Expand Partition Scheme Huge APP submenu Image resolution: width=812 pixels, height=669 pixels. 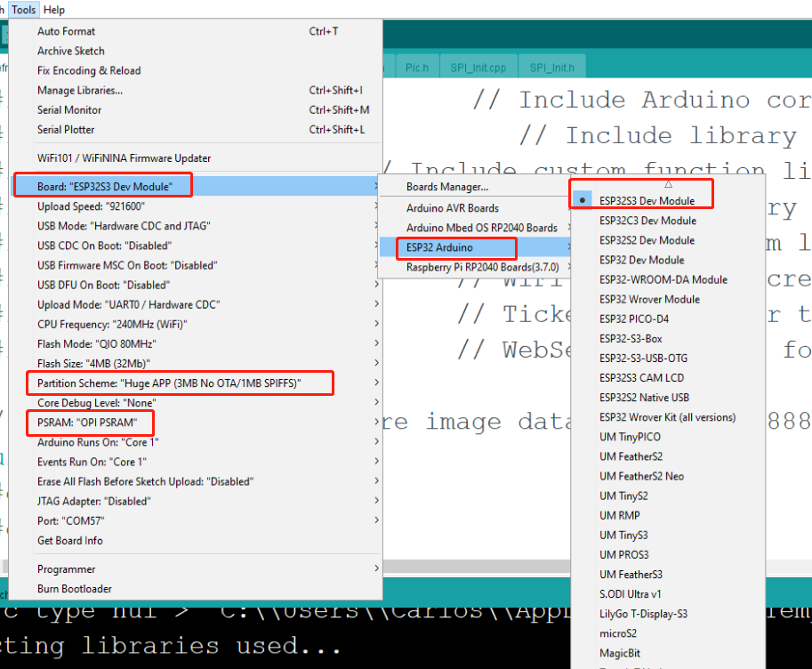[196, 383]
